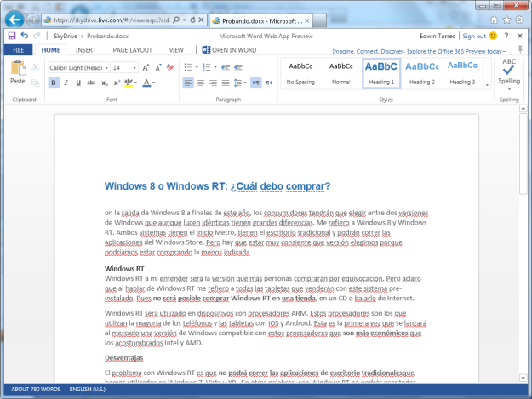
Task: Open the font size dropdown
Action: point(134,68)
